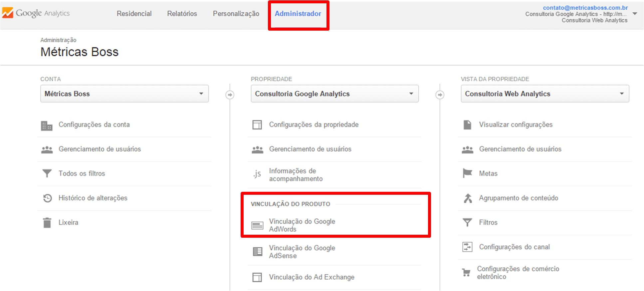Click the building icon for Configurações da conta
This screenshot has width=644, height=291.
[47, 126]
